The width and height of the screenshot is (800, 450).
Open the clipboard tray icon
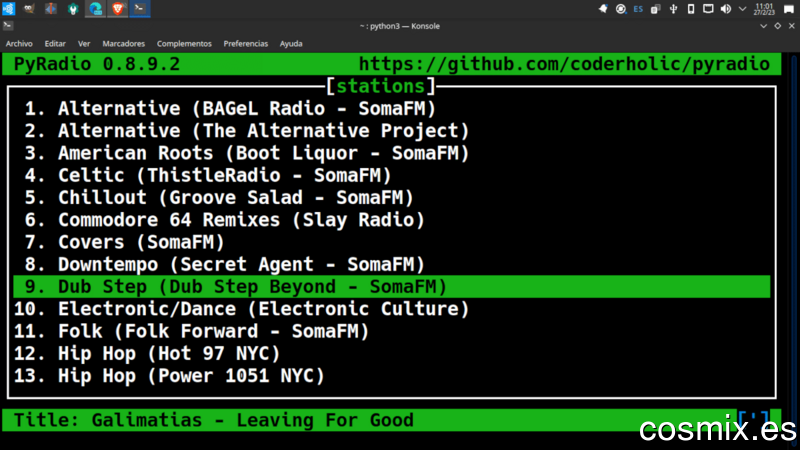656,9
